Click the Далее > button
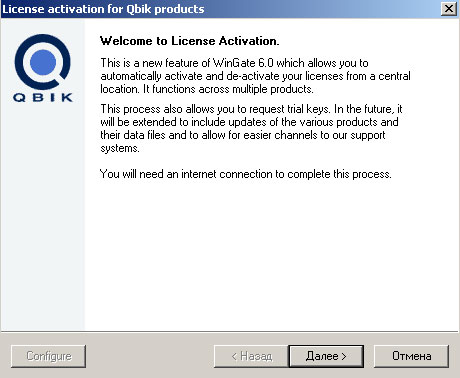Image resolution: width=460 pixels, height=378 pixels. coord(326,356)
